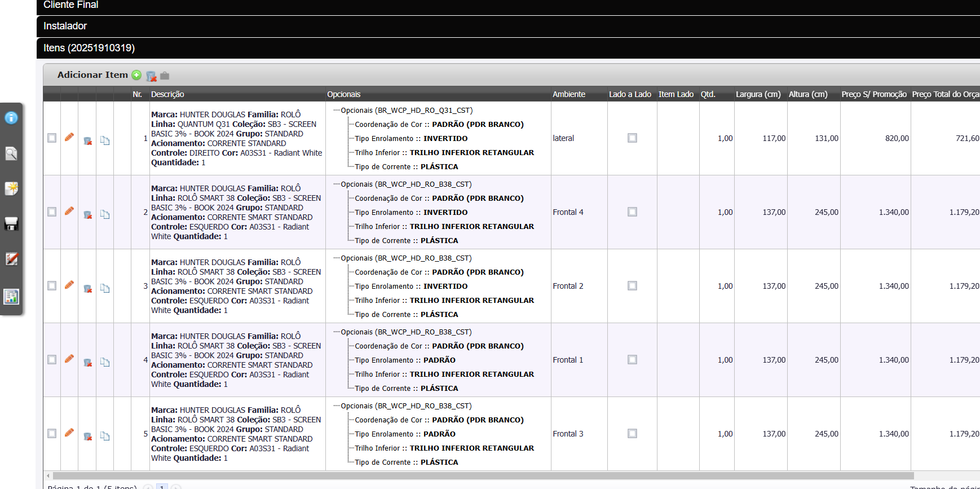Delete item 4 Frontal 1 trash icon
980x489 pixels.
coord(87,362)
